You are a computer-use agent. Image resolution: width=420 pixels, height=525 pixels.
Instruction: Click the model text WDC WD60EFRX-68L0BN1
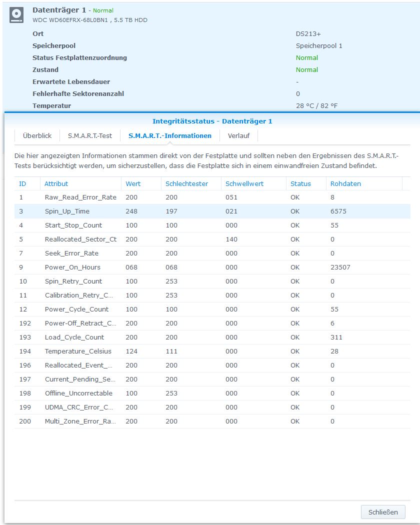click(x=70, y=20)
